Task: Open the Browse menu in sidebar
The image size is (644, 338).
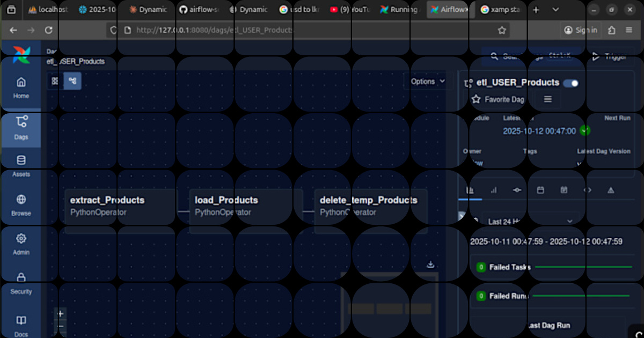Action: click(21, 205)
